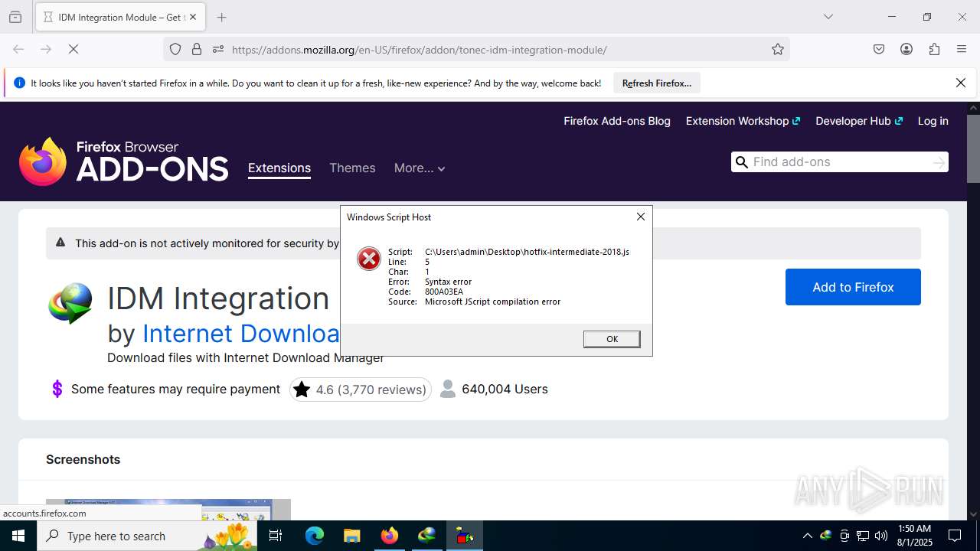The width and height of the screenshot is (980, 551).
Task: Click the first add-on screenshot thumbnail
Action: 168,510
